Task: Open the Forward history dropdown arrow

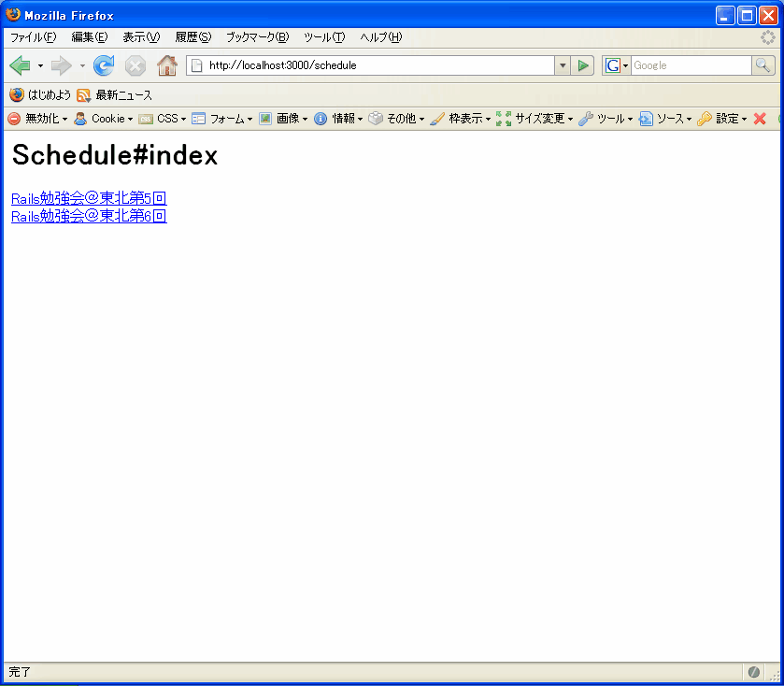Action: (82, 65)
